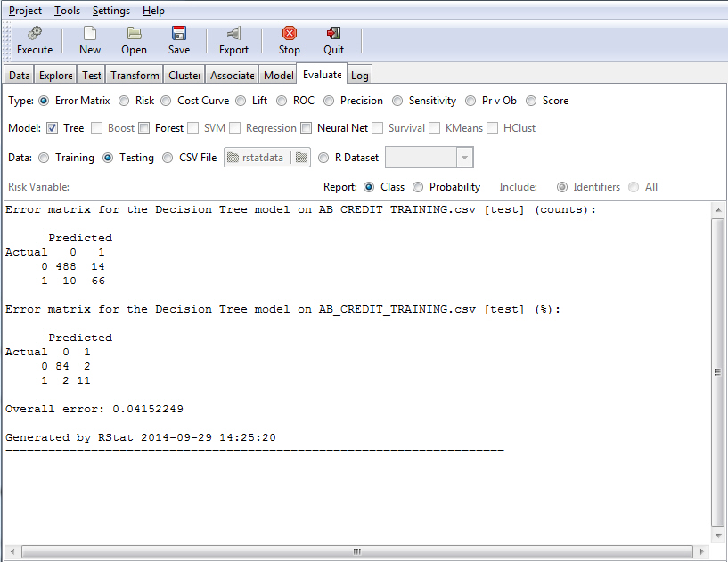Switch to the Test tab

coord(92,75)
